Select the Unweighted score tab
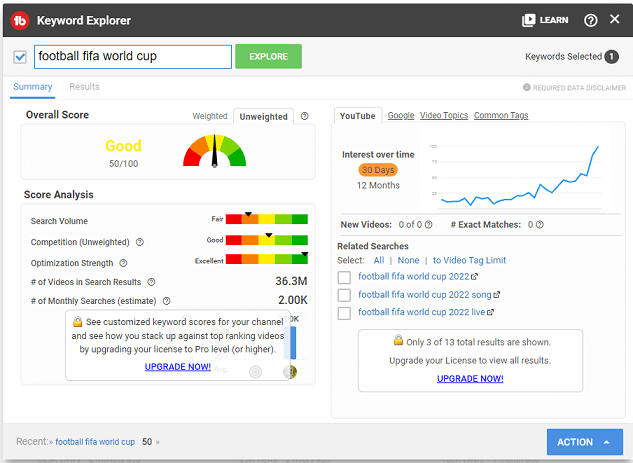Screen dimensions: 633x463 [x=264, y=117]
